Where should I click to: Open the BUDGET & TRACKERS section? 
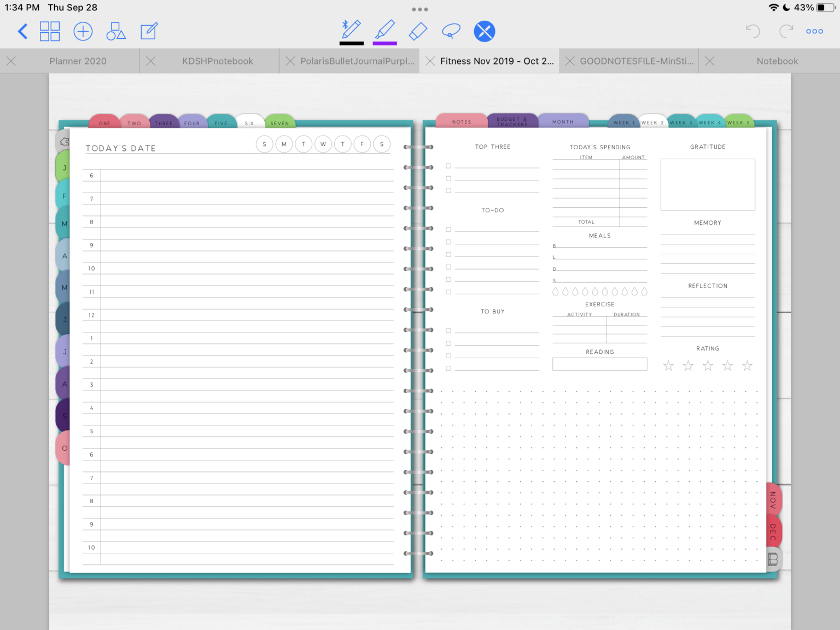pyautogui.click(x=512, y=120)
